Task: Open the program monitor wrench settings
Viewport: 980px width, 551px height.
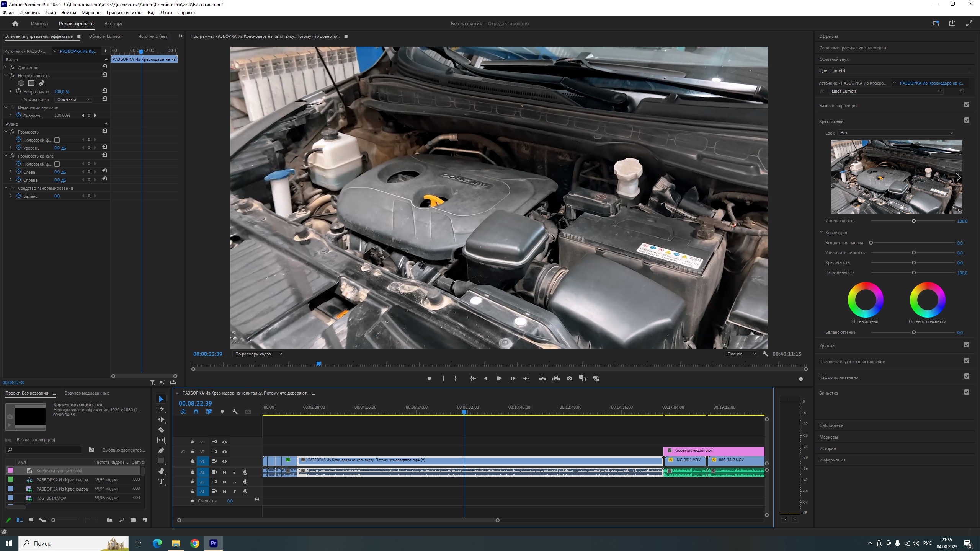Action: (x=765, y=354)
